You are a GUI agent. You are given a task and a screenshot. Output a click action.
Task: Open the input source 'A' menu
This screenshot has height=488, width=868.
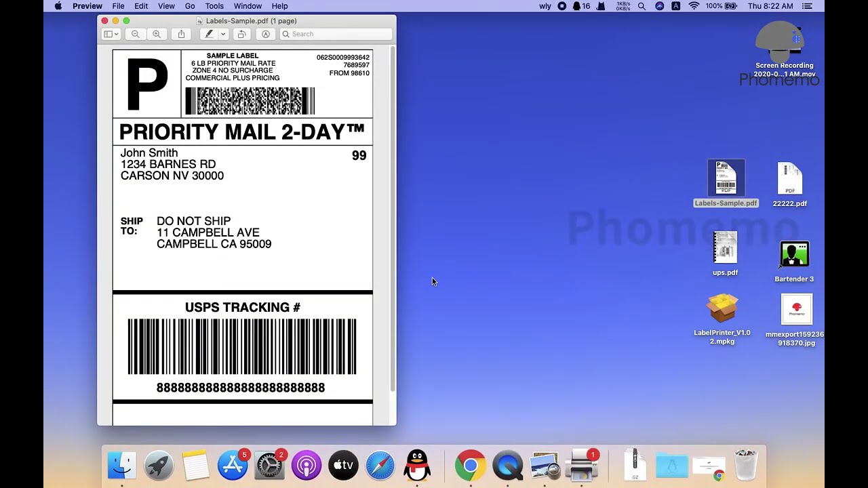click(676, 6)
